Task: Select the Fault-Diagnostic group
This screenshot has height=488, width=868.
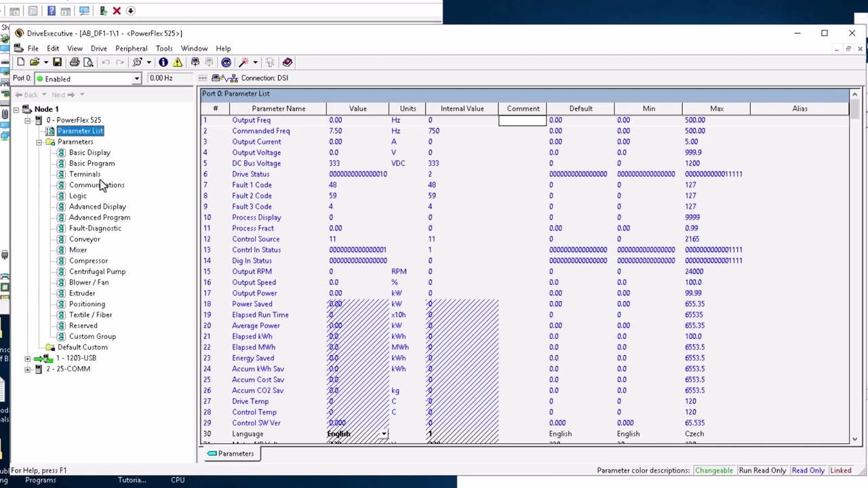Action: coord(95,228)
